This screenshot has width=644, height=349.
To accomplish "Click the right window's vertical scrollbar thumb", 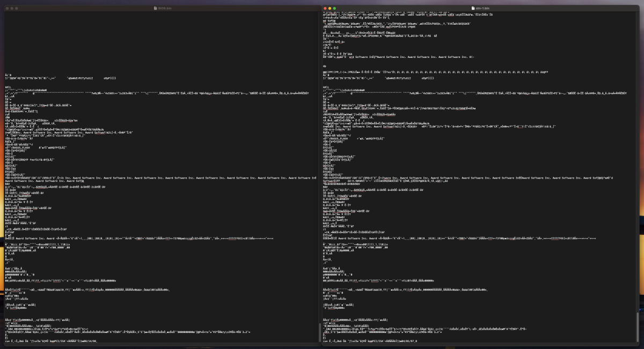I will (639, 326).
